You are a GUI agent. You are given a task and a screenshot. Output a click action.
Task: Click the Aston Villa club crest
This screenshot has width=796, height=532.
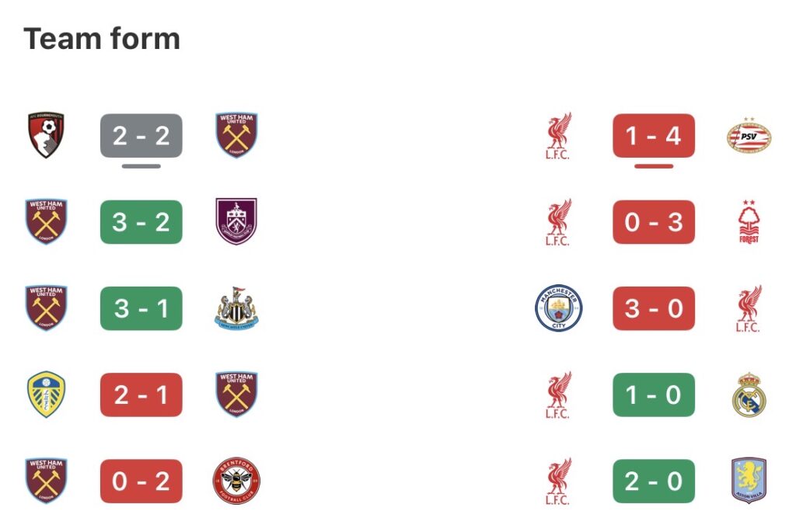click(x=749, y=481)
